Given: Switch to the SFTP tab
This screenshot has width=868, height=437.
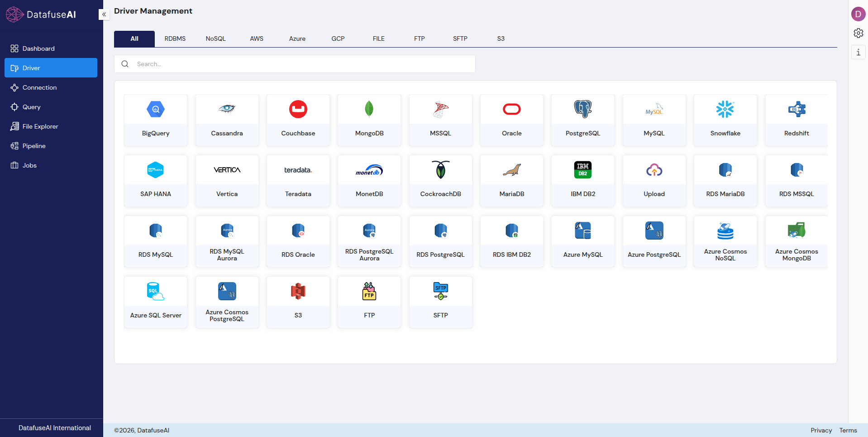Looking at the screenshot, I should click(x=460, y=38).
